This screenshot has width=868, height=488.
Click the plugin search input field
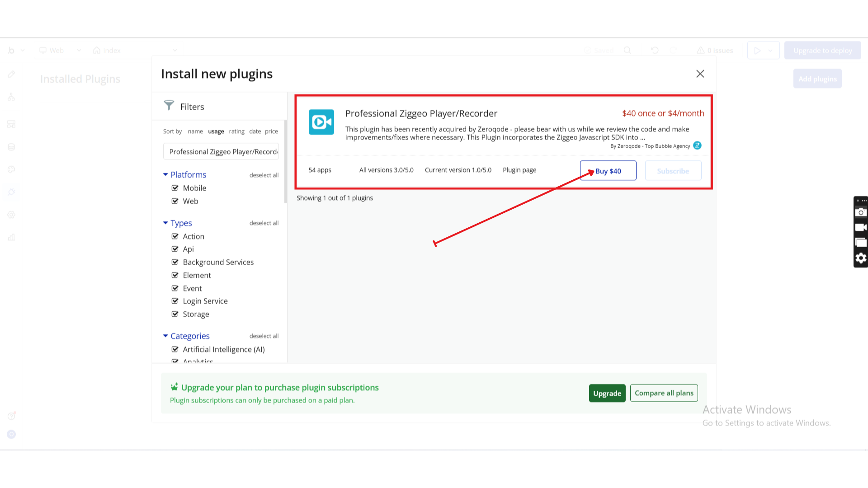point(221,152)
